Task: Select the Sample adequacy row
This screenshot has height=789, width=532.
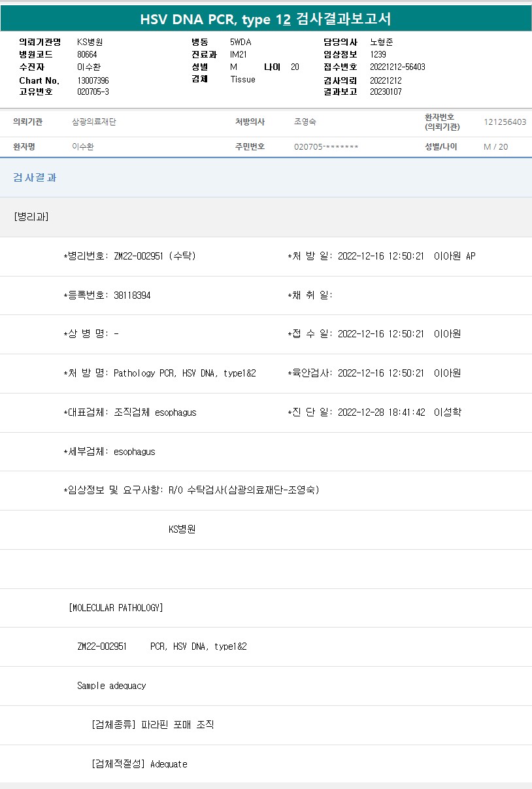Action: 112,686
